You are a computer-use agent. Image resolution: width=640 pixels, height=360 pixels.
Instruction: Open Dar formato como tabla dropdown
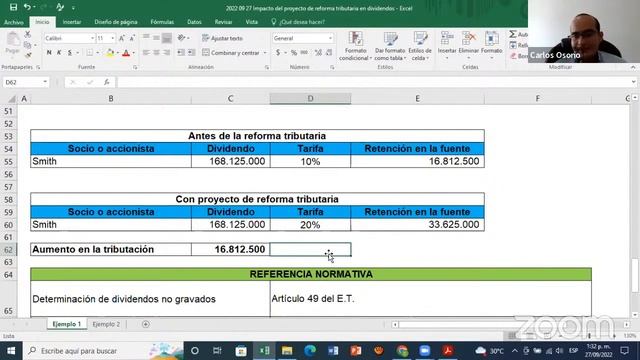[390, 46]
